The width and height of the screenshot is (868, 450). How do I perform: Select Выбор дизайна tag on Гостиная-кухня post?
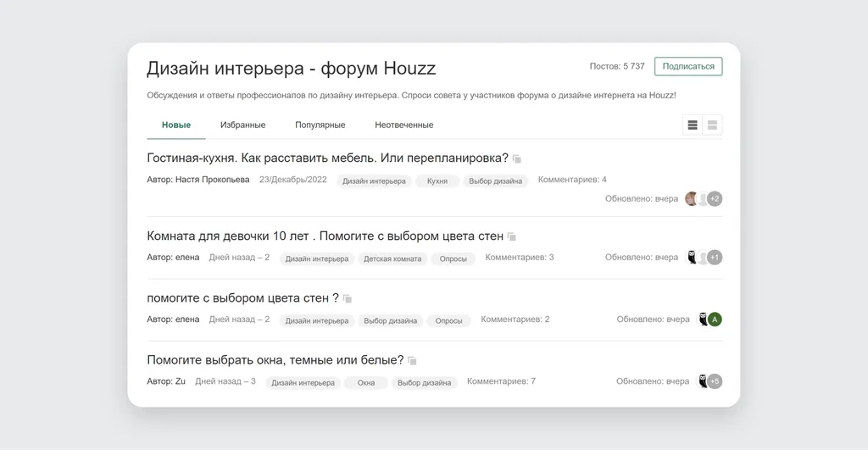pyautogui.click(x=495, y=181)
